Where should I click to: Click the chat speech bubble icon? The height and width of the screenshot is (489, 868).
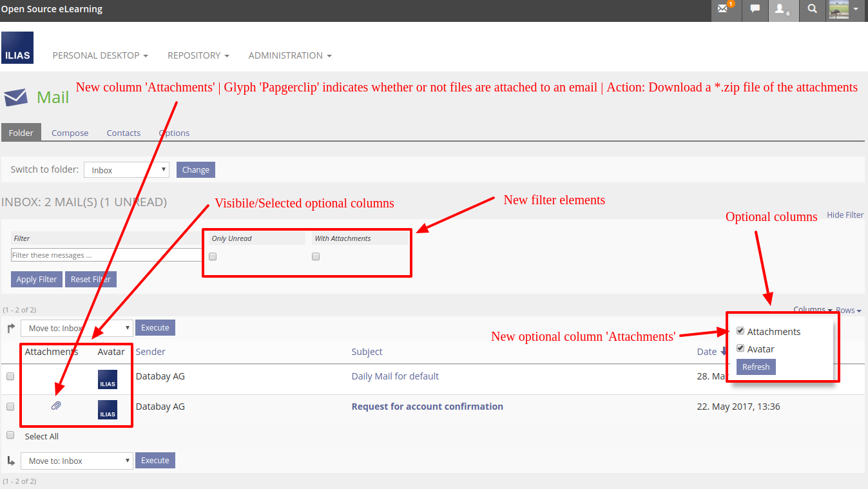click(x=755, y=10)
